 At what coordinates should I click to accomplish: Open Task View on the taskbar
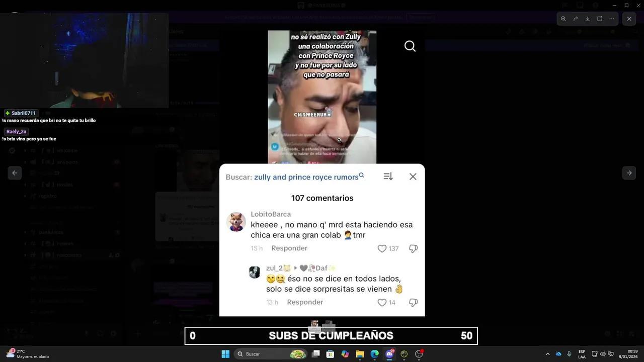pos(316,354)
